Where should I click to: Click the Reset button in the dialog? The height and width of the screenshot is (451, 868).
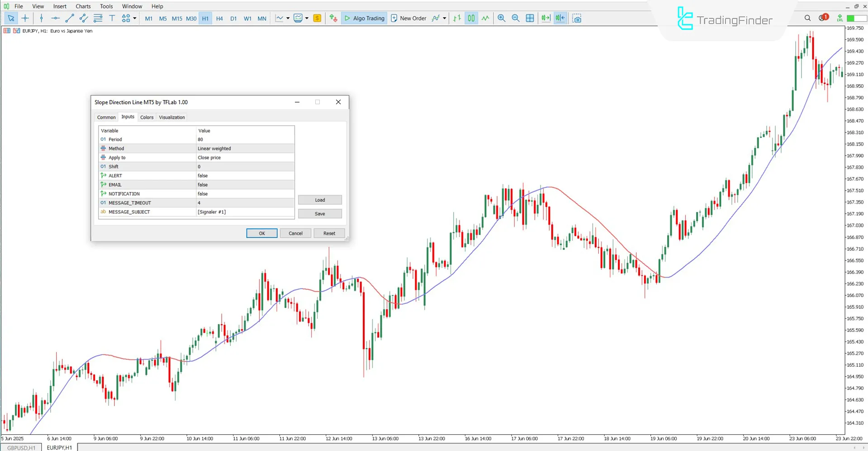click(329, 233)
